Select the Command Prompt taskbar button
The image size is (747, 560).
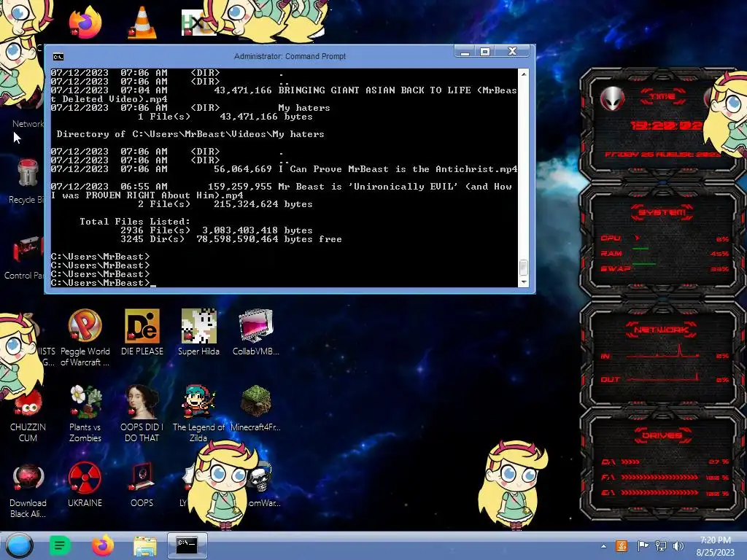coord(187,545)
